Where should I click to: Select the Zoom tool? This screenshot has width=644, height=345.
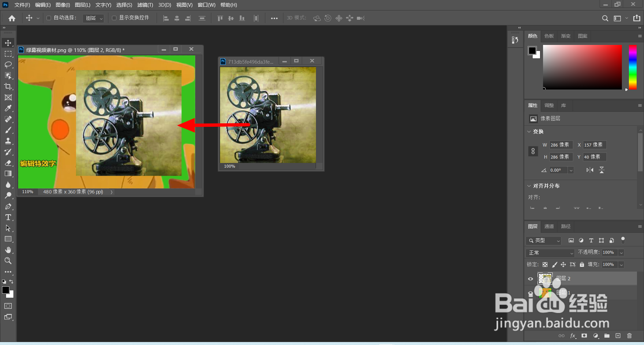(8, 261)
